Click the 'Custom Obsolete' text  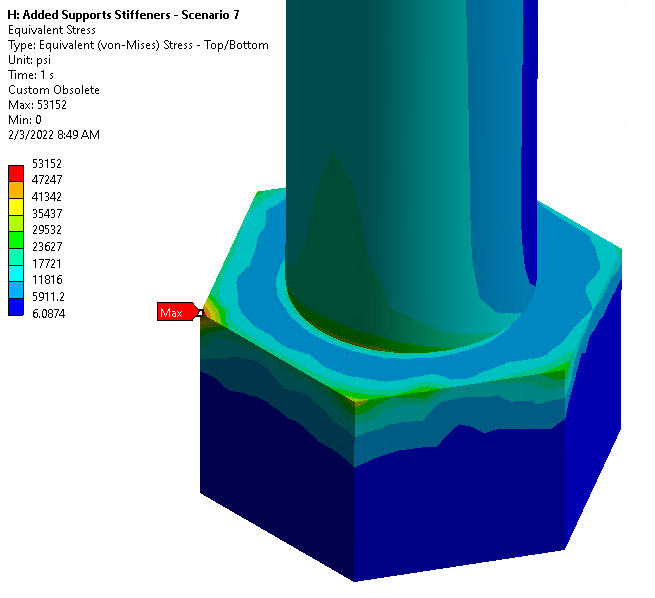tap(54, 90)
